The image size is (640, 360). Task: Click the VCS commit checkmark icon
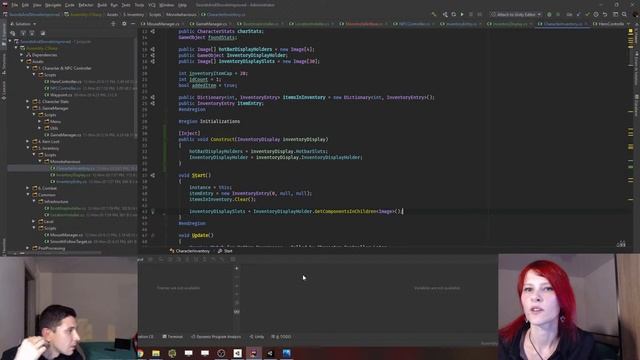tap(587, 14)
